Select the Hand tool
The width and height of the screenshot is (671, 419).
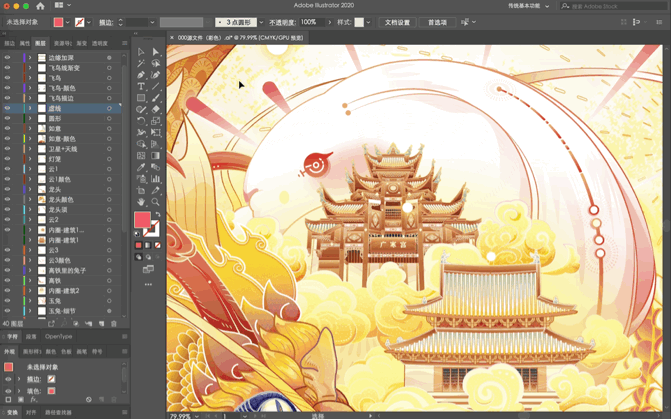click(141, 202)
